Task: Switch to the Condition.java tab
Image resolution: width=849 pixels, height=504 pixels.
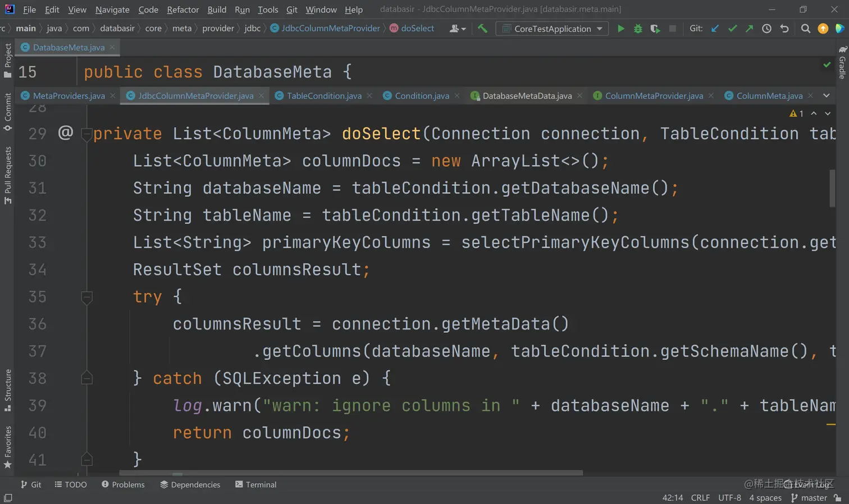Action: click(x=422, y=96)
